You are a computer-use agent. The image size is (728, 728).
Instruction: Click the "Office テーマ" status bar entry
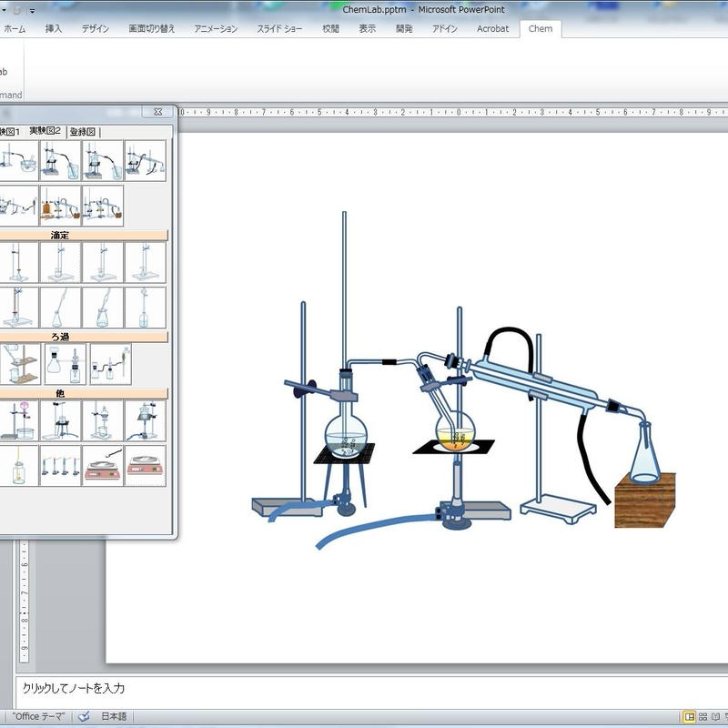pyautogui.click(x=38, y=716)
